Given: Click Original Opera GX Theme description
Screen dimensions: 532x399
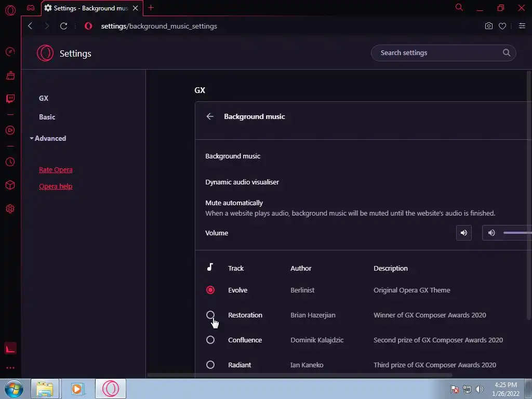Looking at the screenshot, I should pyautogui.click(x=412, y=290).
